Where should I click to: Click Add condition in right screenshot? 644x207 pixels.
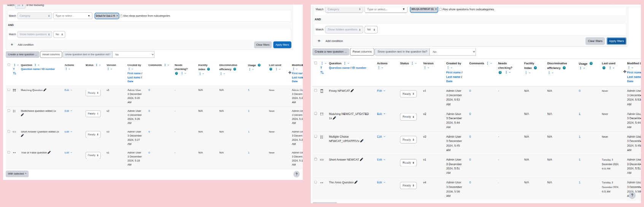(334, 41)
